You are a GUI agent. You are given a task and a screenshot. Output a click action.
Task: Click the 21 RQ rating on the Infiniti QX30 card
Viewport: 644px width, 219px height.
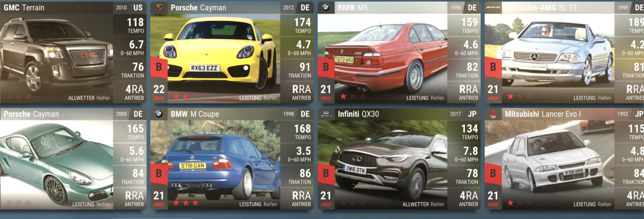pyautogui.click(x=326, y=198)
